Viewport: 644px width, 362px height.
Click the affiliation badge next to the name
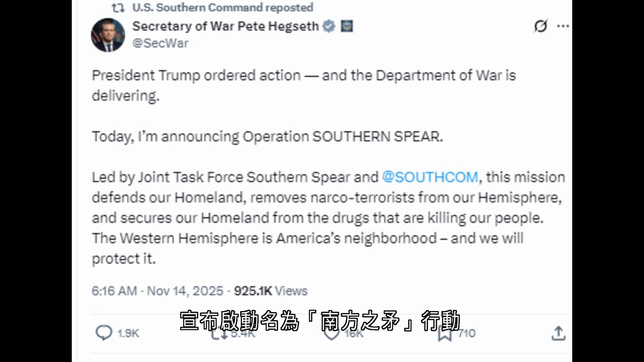[x=347, y=26]
